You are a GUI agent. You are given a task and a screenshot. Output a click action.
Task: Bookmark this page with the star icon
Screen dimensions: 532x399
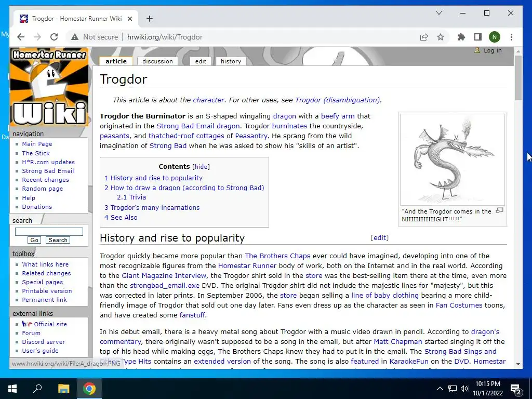[x=441, y=37]
